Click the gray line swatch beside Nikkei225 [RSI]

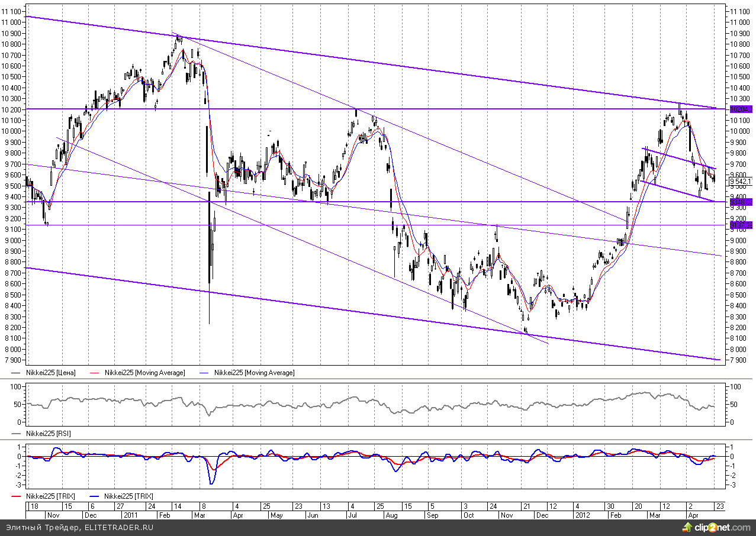click(17, 434)
